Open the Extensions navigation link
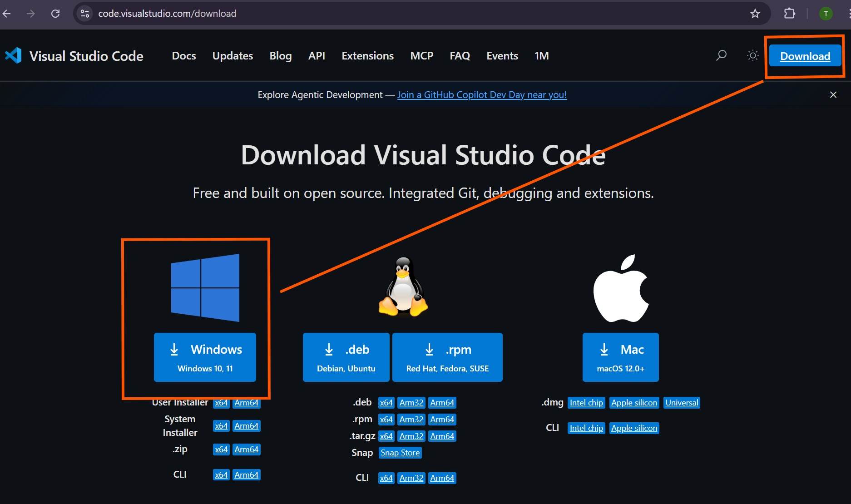Screen dimensions: 851x504 coord(368,55)
